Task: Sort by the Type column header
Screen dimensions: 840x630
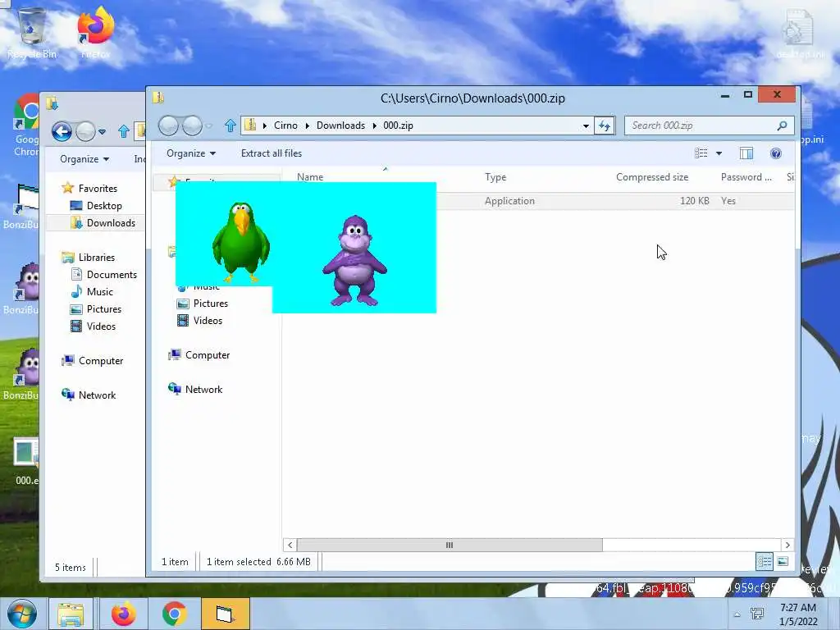Action: 495,177
